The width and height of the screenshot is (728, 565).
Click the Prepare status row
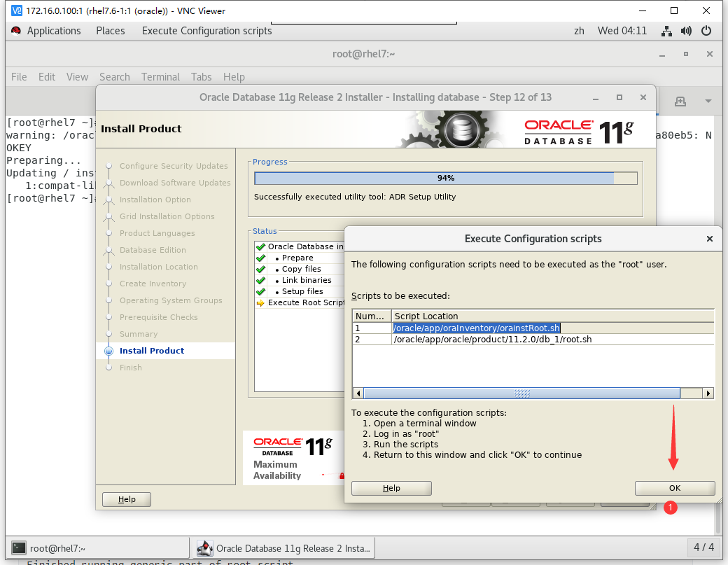coord(300,258)
